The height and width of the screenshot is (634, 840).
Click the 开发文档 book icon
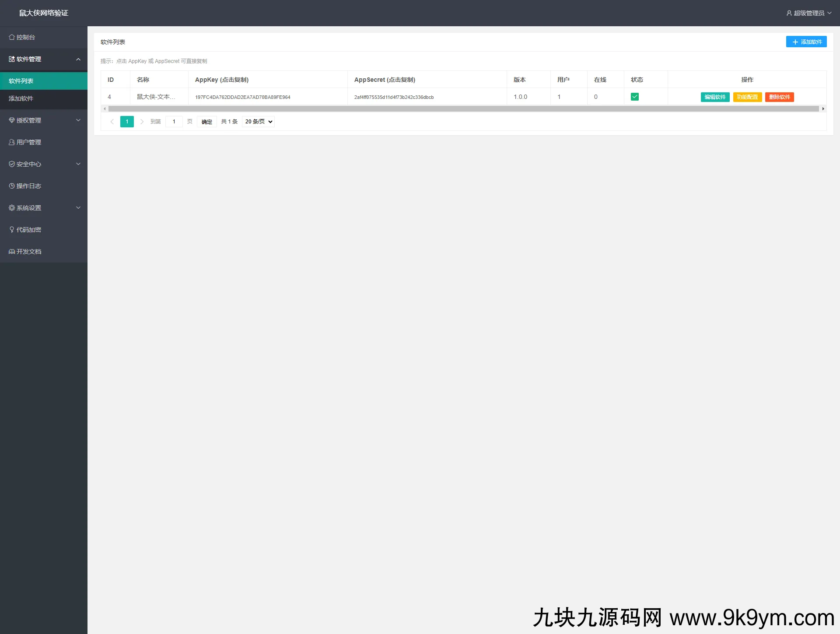pos(12,252)
